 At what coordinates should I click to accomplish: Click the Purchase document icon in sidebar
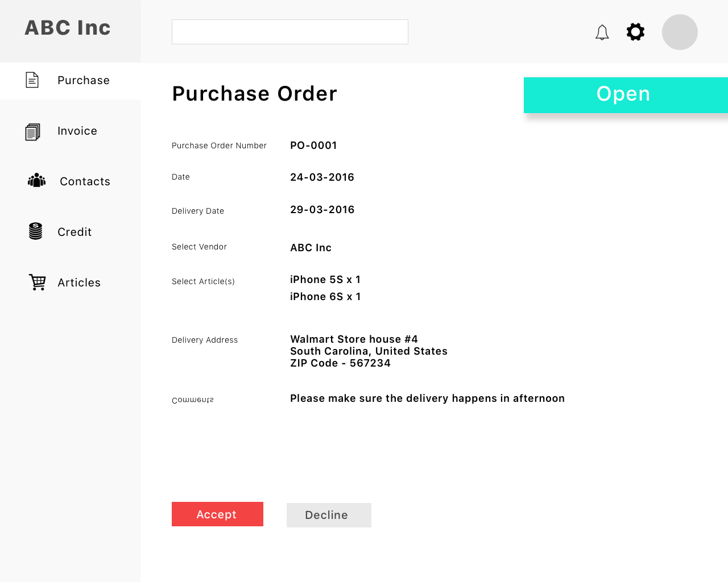click(32, 80)
